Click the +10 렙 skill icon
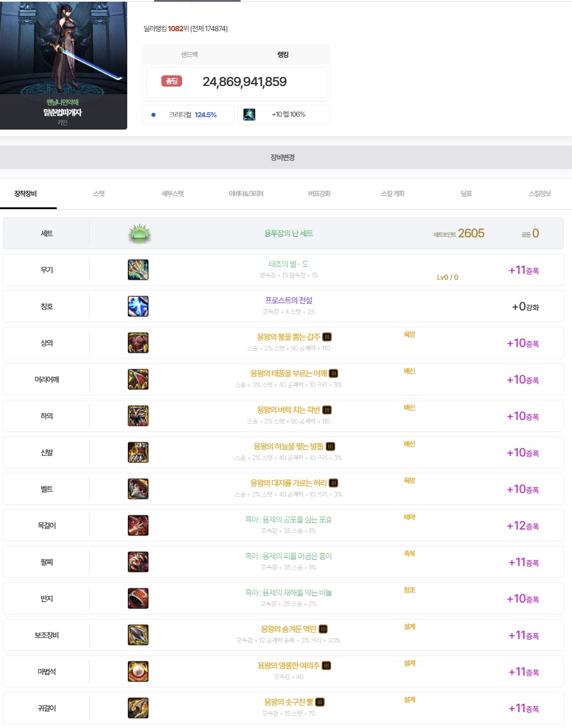This screenshot has height=728, width=572. click(249, 114)
